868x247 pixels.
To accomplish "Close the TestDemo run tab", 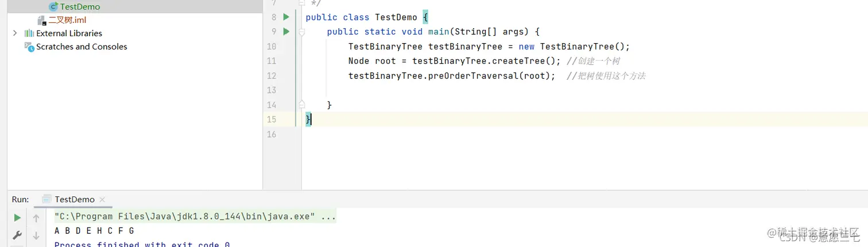I will (102, 199).
